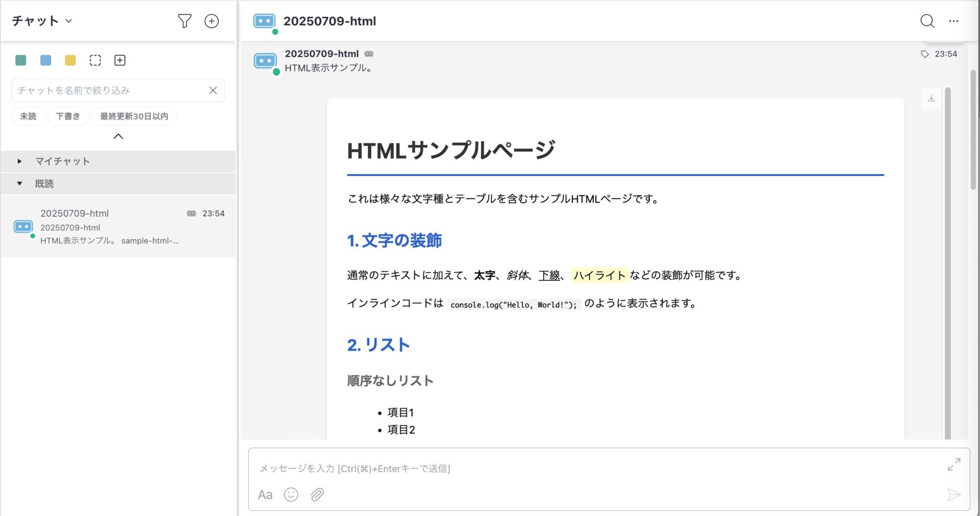Open the チャット dropdown menu
980x516 pixels.
point(42,21)
